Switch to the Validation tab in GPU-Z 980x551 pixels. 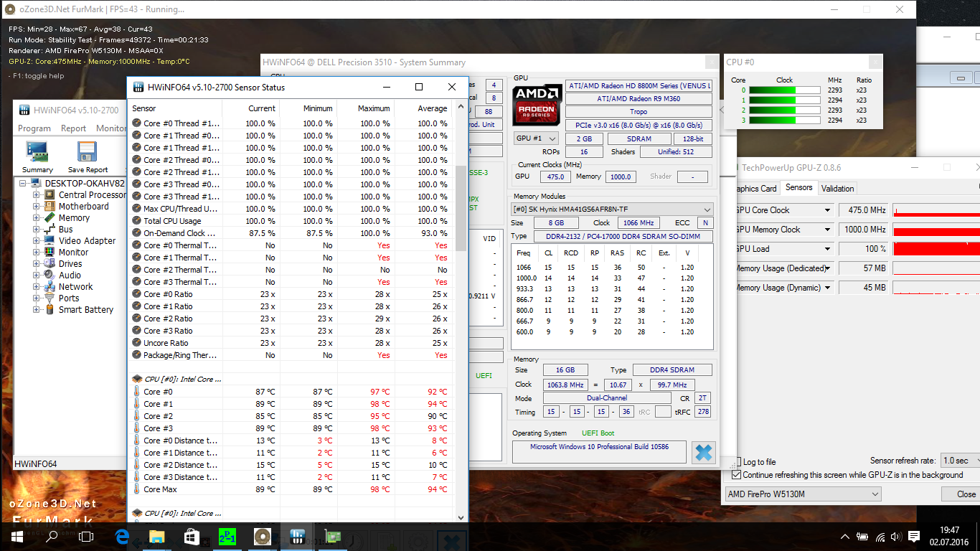pyautogui.click(x=837, y=189)
